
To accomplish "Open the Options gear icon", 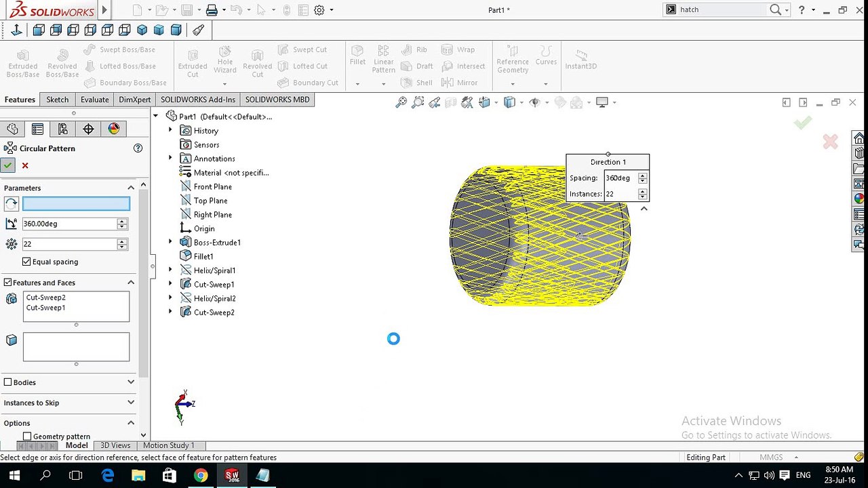I will click(319, 10).
